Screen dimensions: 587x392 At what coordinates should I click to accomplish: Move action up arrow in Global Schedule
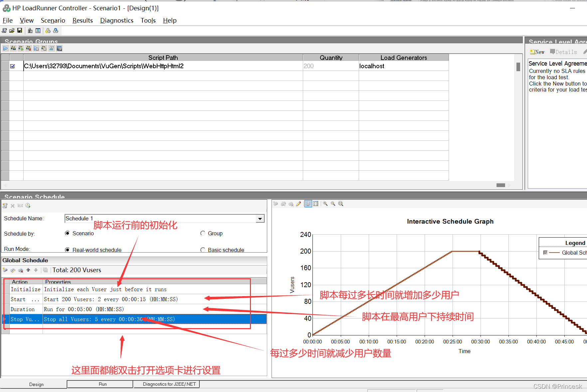click(28, 270)
